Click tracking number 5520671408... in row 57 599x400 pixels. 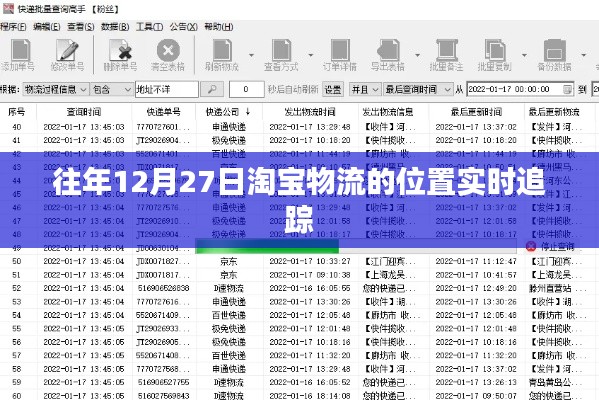[163, 355]
